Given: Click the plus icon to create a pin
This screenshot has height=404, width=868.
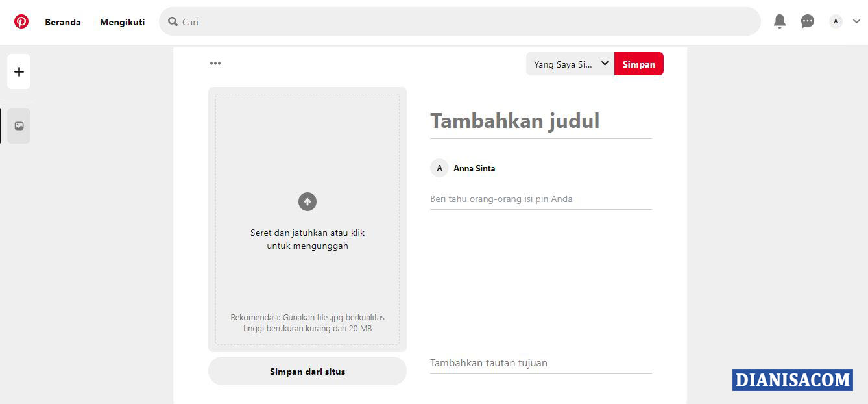Looking at the screenshot, I should (19, 71).
